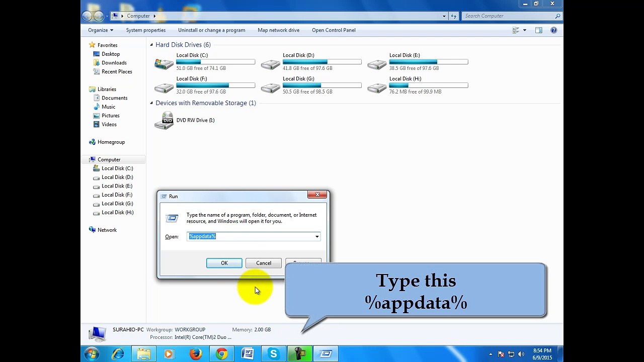Click Local Disk (C:) capacity bar
Viewport: 644px width, 362px height.
pyautogui.click(x=216, y=62)
